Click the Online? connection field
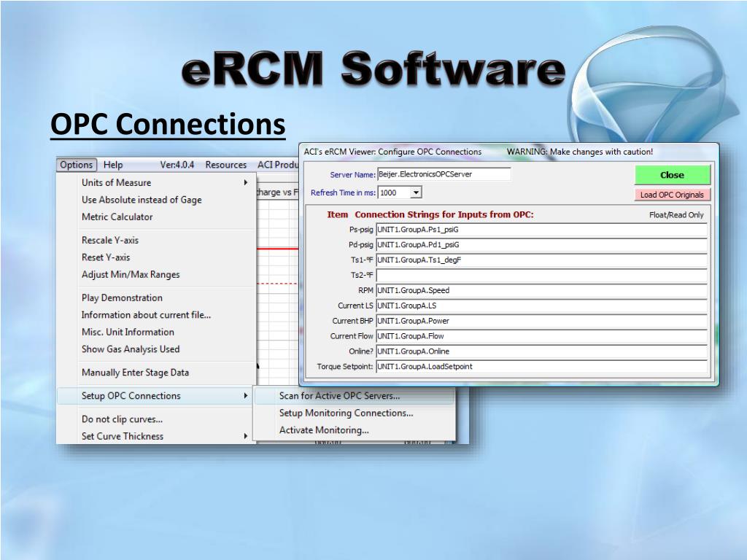Screen dimensions: 747x560 (542, 351)
